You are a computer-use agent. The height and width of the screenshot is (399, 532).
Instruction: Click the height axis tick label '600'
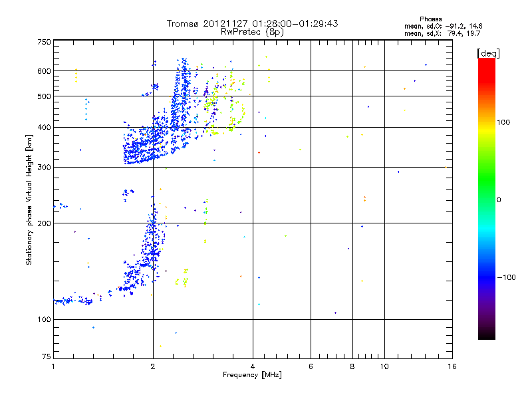[x=45, y=71]
